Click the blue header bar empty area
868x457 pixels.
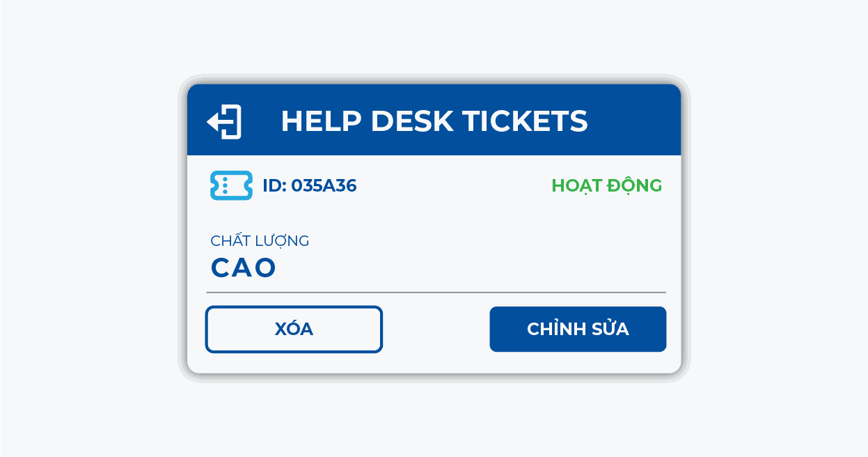point(633,120)
